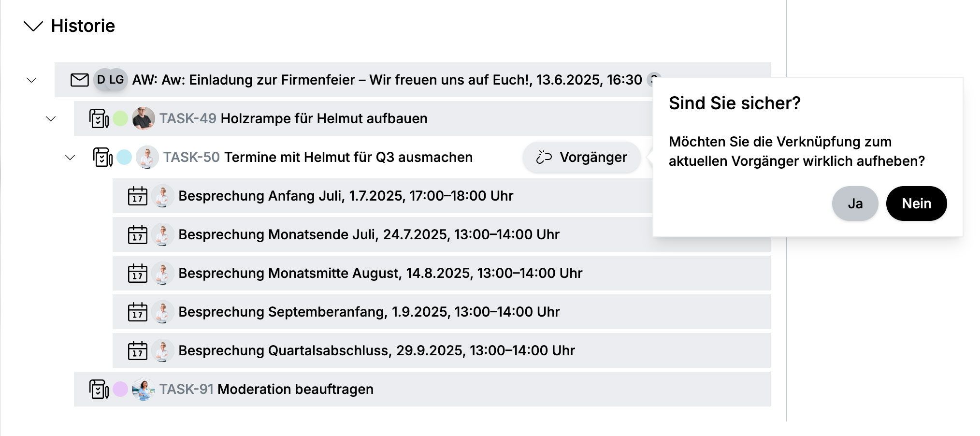Viewport: 980px width, 436px height.
Task: Click the assignee avatar on TASK-49
Action: click(x=143, y=118)
